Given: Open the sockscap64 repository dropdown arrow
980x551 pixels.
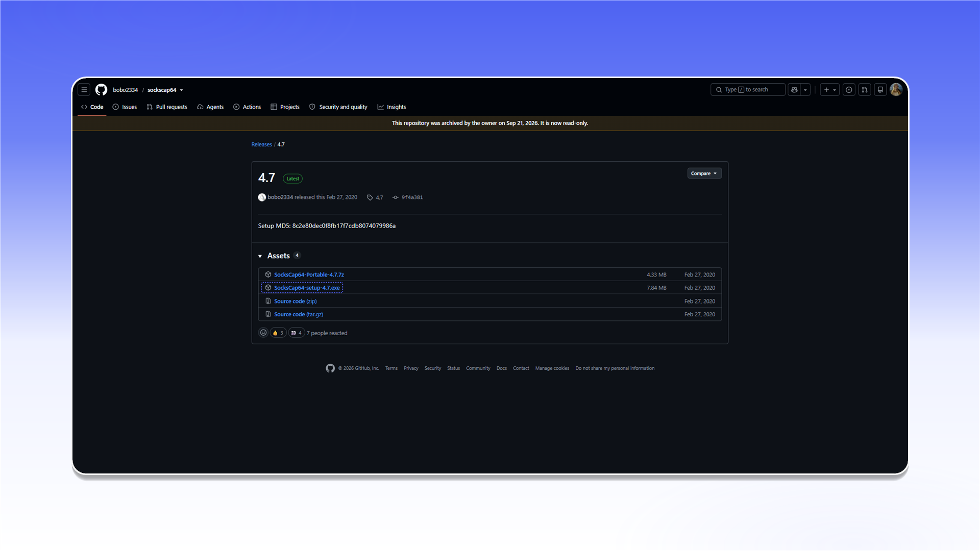Looking at the screenshot, I should [181, 90].
